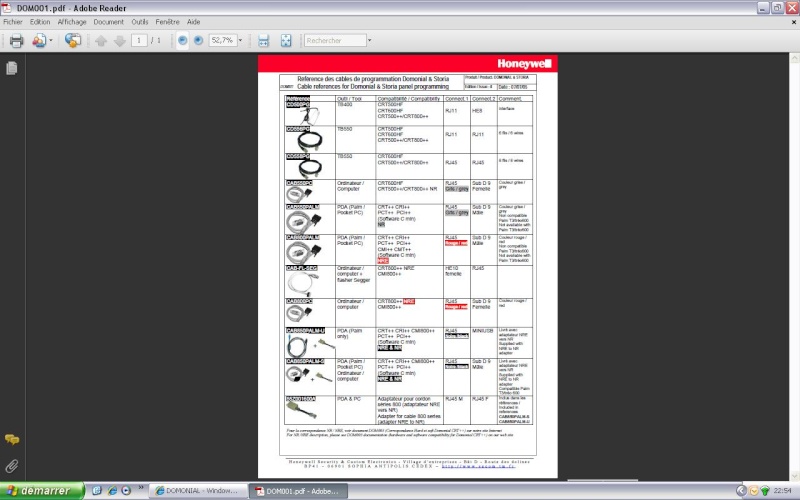Click the CAB600PC cable image
The image size is (800, 500).
pos(300,194)
